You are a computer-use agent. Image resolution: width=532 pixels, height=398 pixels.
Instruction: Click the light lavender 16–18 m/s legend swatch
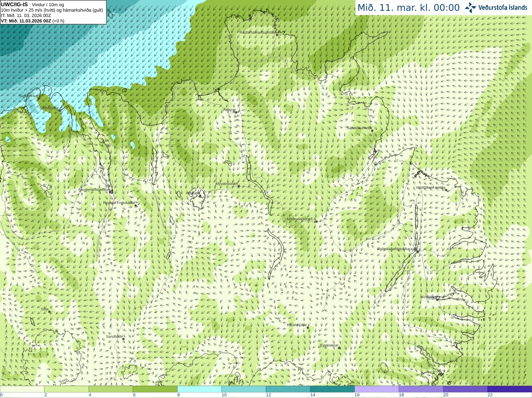pyautogui.click(x=377, y=389)
